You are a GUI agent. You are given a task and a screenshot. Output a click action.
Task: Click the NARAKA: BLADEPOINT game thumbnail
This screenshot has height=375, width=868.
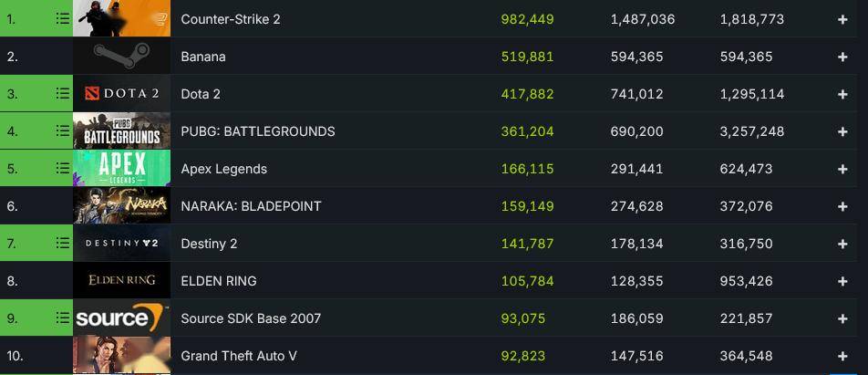click(x=121, y=206)
